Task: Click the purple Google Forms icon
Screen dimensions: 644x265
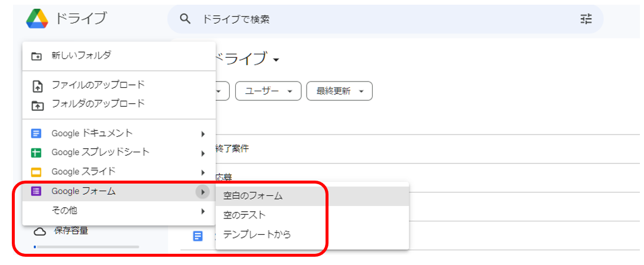Action: [x=36, y=191]
